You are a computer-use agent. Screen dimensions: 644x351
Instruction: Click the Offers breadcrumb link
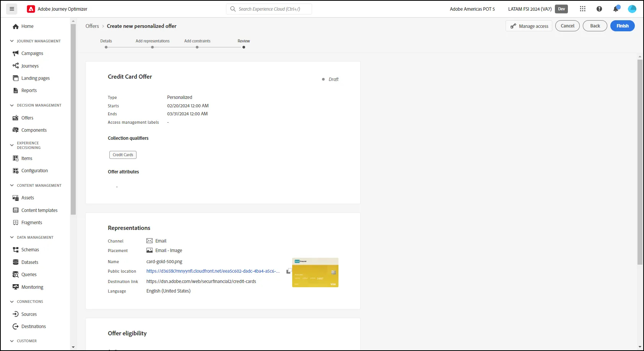pyautogui.click(x=92, y=26)
